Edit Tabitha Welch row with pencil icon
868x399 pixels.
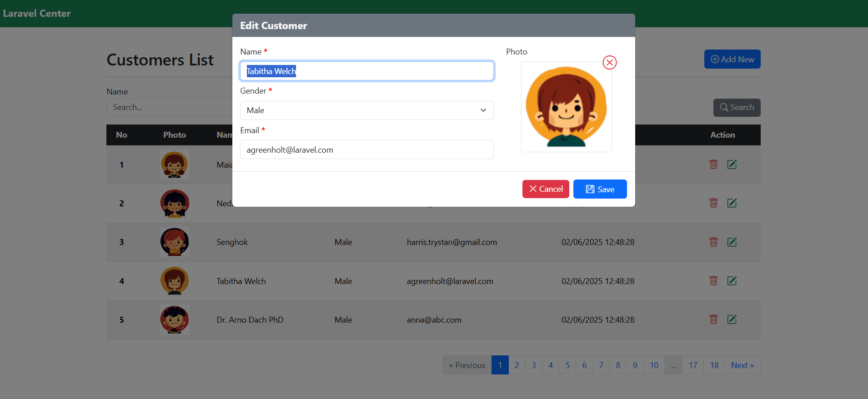click(x=732, y=281)
